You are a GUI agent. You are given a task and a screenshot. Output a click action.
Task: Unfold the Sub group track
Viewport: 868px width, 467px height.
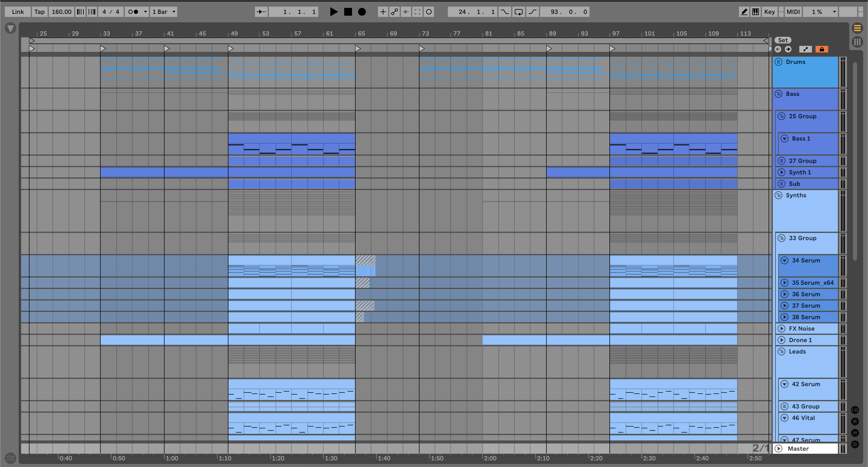tap(782, 184)
